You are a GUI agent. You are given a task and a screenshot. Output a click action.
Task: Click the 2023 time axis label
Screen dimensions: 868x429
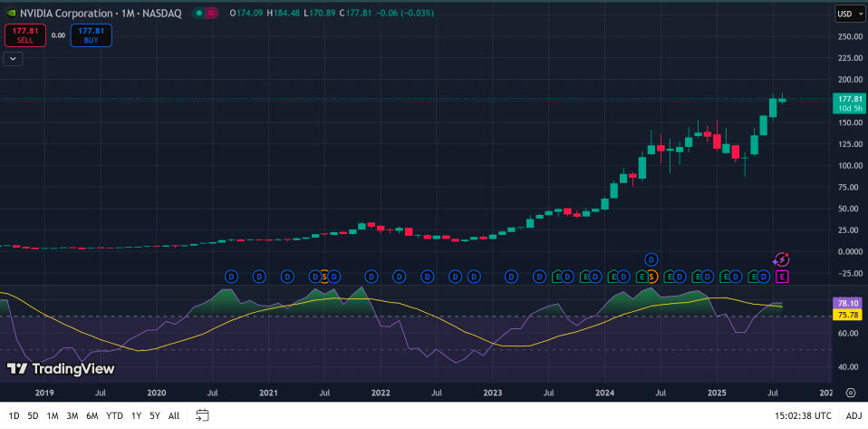click(x=493, y=393)
